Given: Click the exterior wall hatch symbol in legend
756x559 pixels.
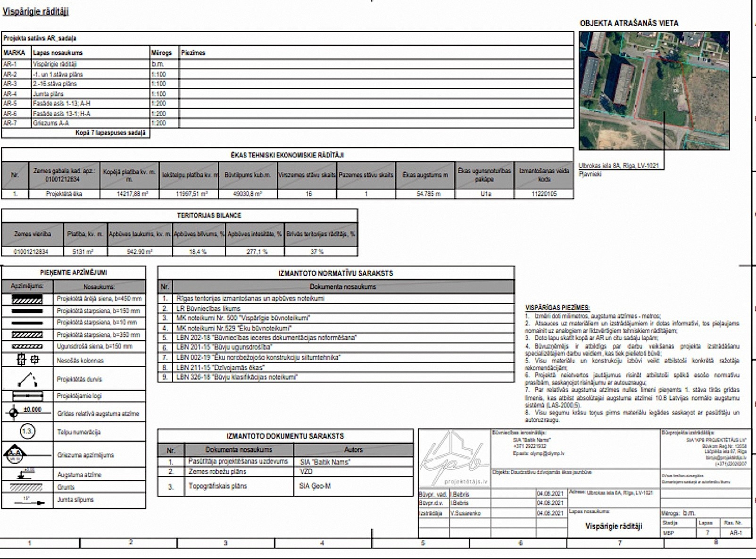Looking at the screenshot, I should [x=27, y=300].
